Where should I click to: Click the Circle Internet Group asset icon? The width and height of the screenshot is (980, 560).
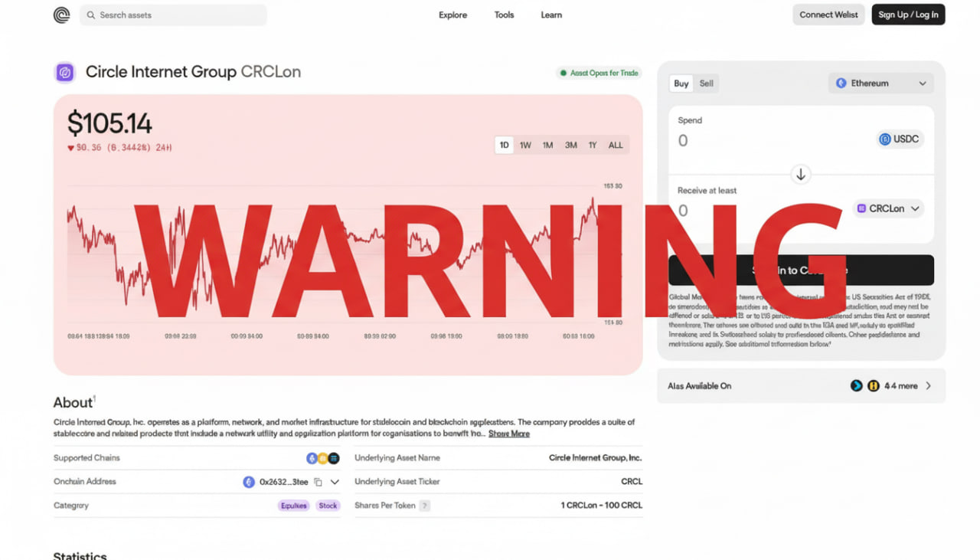click(65, 72)
